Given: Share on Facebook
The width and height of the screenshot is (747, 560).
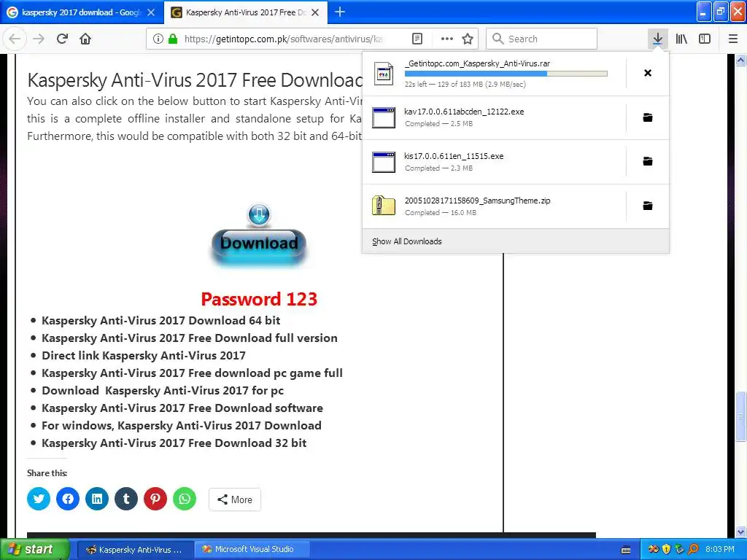Looking at the screenshot, I should [x=68, y=499].
